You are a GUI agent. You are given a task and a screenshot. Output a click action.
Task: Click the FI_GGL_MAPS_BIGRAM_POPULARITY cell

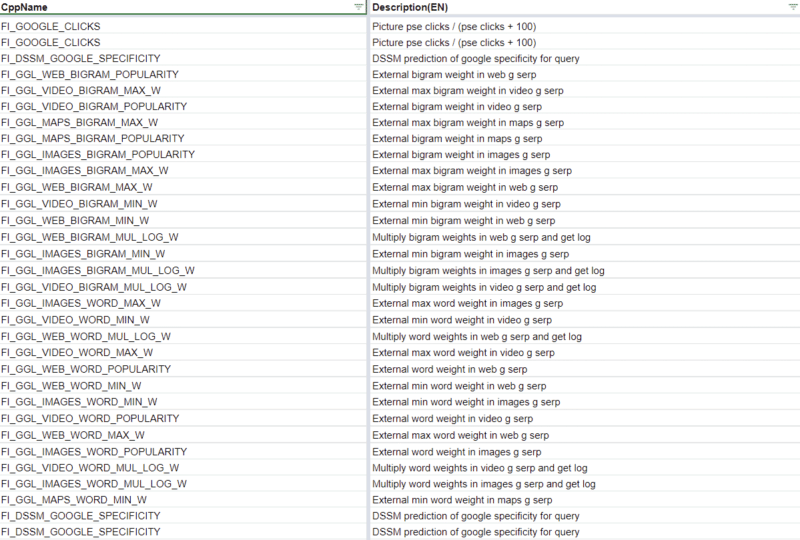coord(183,138)
